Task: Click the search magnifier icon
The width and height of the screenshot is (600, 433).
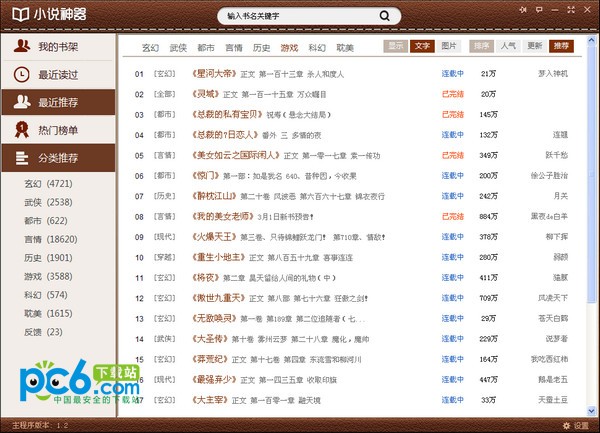Action: (x=384, y=16)
